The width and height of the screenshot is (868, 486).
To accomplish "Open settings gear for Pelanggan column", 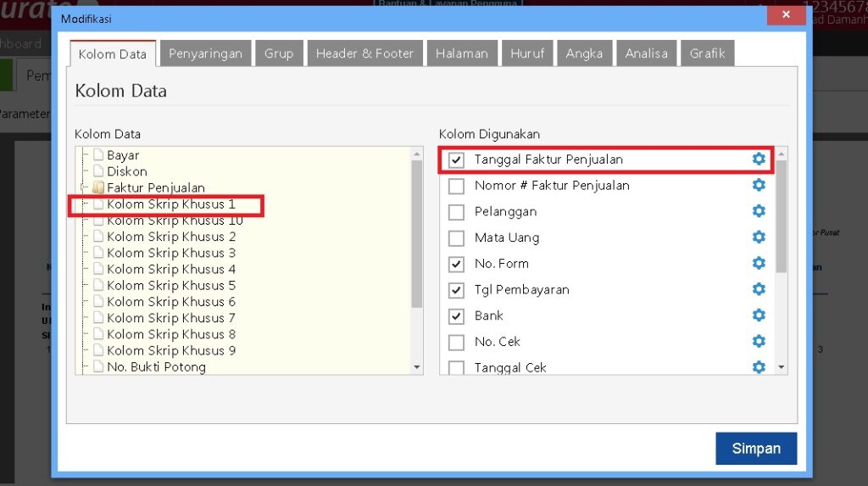I will pos(759,211).
